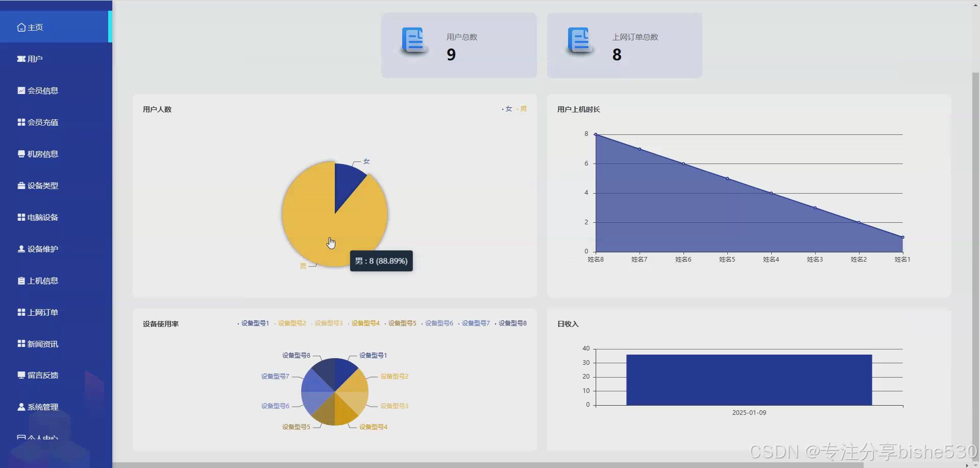Click 设备型号2 label beside device pie
Image resolution: width=980 pixels, height=468 pixels.
[394, 376]
